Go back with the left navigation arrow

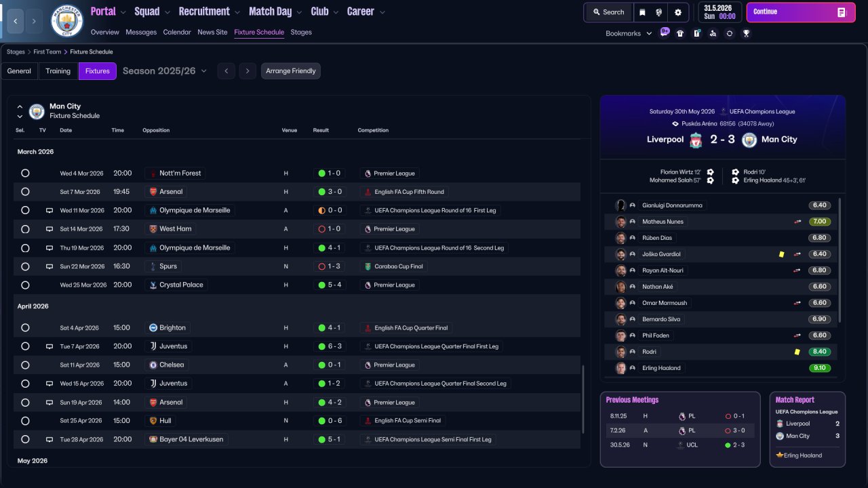tap(15, 21)
